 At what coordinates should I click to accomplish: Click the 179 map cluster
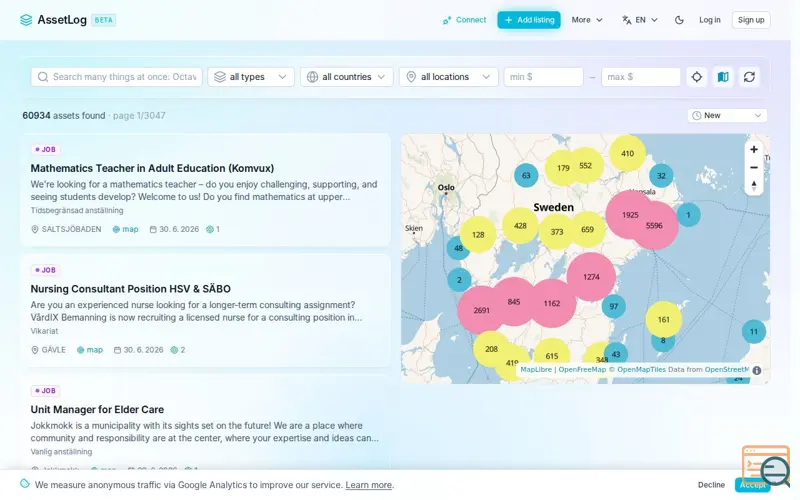[x=563, y=168]
